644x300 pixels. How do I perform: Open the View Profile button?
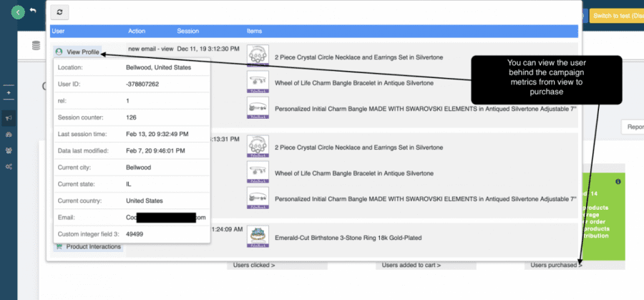pos(77,52)
